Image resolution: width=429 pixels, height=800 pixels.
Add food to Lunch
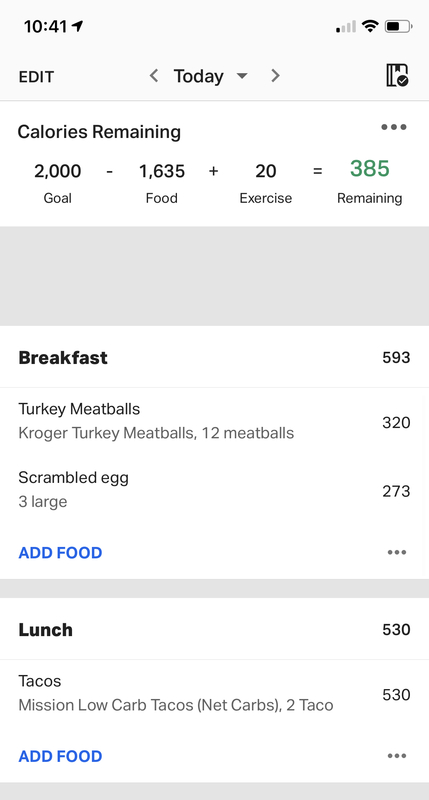point(60,756)
